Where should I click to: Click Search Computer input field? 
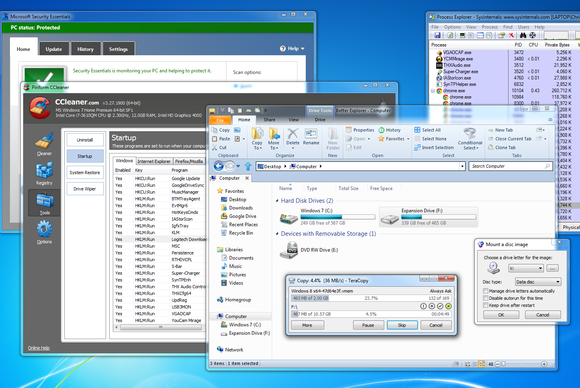[511, 166]
